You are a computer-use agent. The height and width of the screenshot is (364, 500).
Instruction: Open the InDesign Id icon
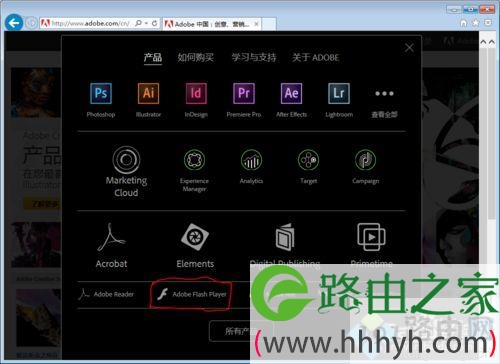(196, 93)
